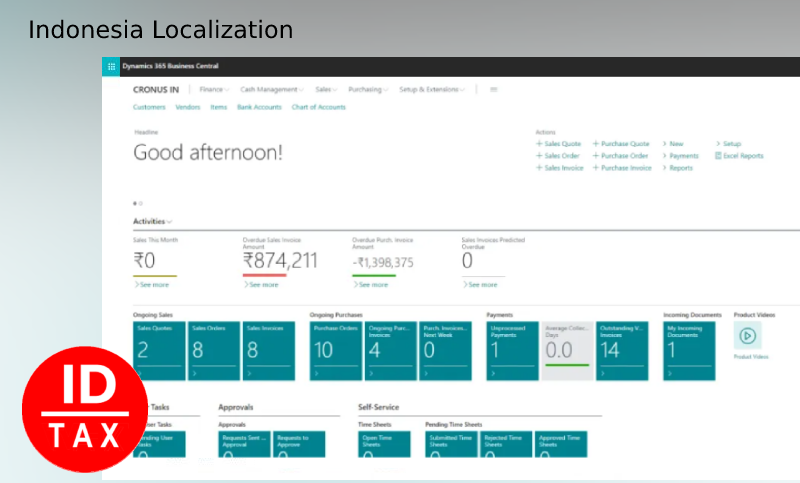
Task: Open Purch. Invoices Next Week tile
Action: click(x=445, y=351)
